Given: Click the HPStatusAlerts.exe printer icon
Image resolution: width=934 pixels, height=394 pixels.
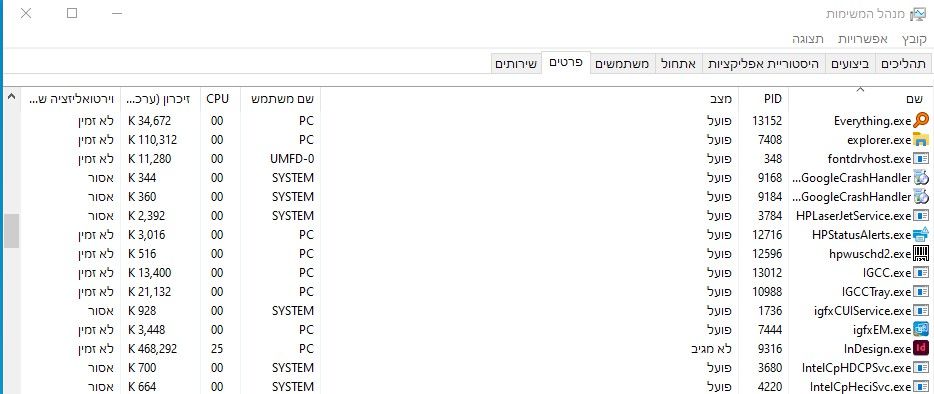Looking at the screenshot, I should (921, 234).
